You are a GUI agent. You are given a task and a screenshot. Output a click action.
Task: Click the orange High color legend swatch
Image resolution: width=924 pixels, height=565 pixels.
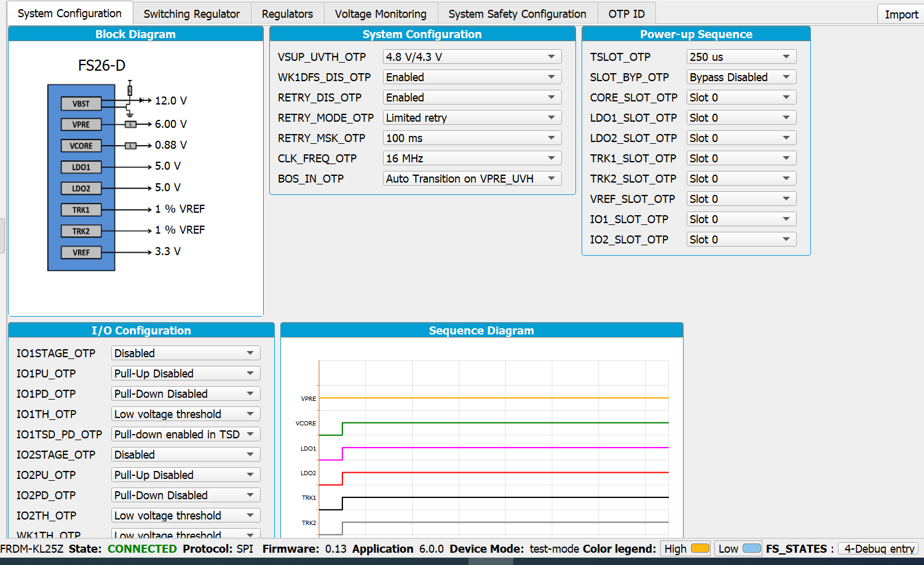coord(701,548)
